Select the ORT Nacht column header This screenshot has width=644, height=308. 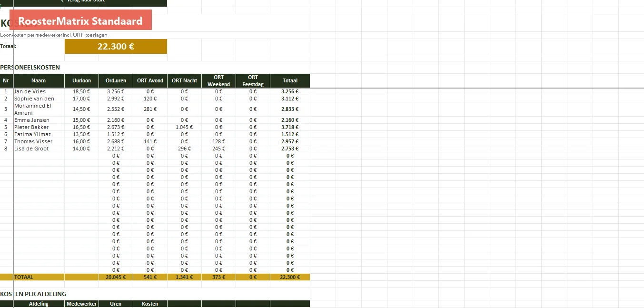(184, 81)
